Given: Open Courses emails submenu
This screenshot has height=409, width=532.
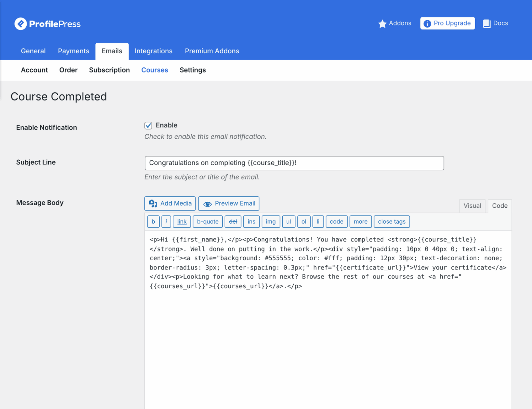Looking at the screenshot, I should point(155,70).
